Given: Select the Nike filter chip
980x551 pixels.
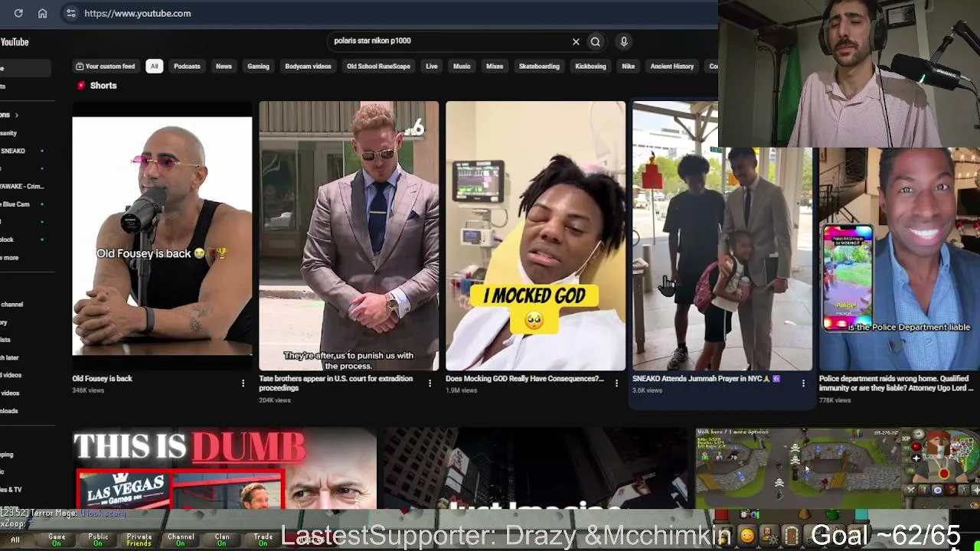Looking at the screenshot, I should [x=629, y=67].
